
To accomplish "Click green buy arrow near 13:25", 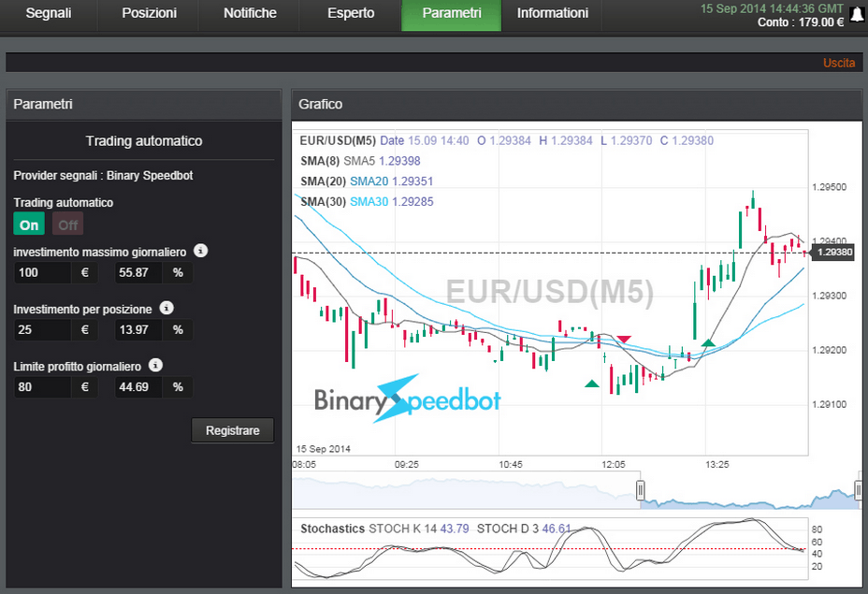I will 708,343.
